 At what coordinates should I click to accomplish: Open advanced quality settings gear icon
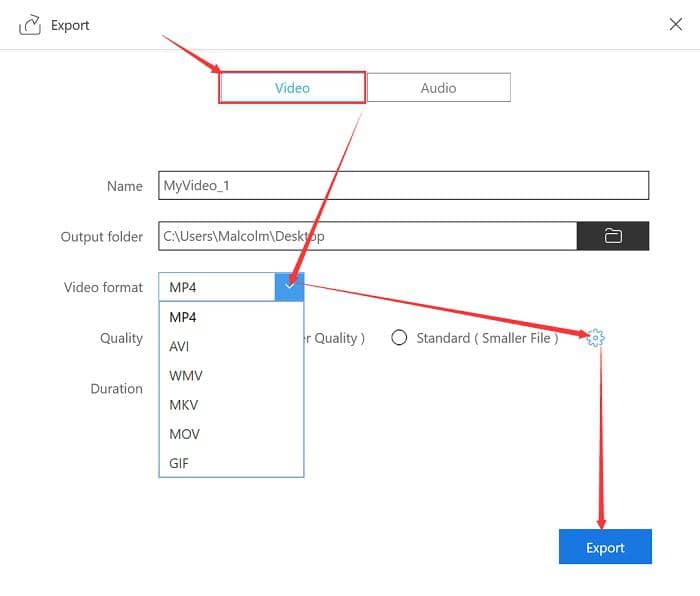(x=596, y=338)
